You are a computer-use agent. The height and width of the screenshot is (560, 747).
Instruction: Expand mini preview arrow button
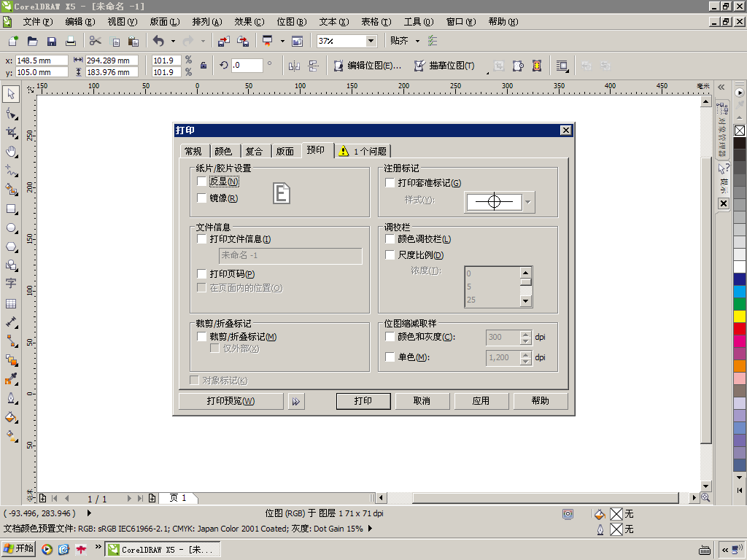point(296,401)
